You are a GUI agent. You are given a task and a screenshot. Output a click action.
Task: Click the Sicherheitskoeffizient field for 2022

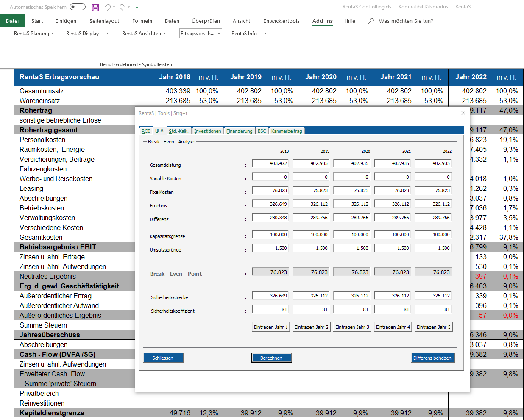pyautogui.click(x=433, y=309)
